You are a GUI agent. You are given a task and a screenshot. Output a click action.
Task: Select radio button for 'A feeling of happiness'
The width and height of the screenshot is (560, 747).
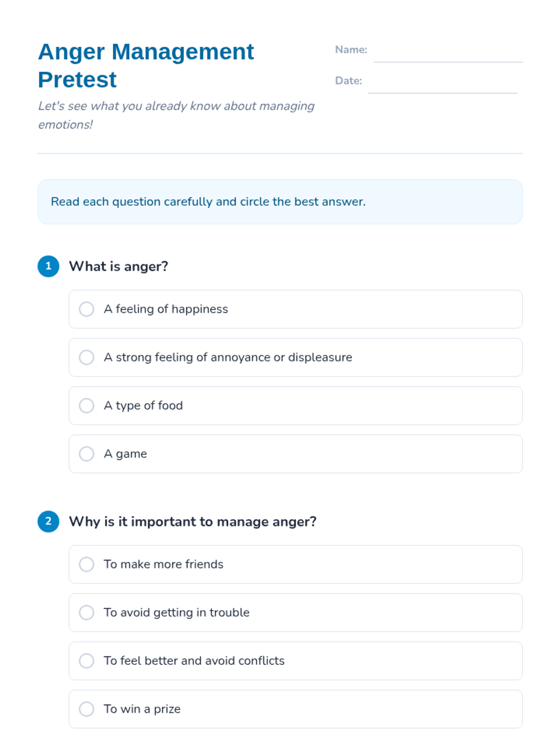click(x=86, y=309)
